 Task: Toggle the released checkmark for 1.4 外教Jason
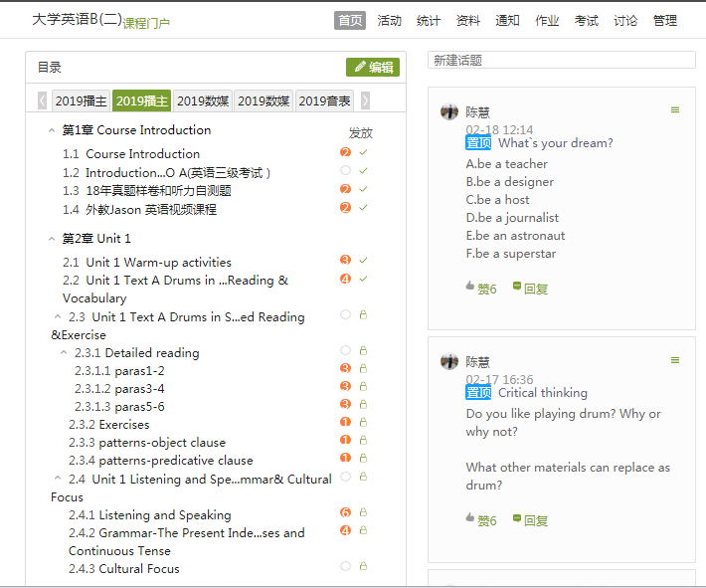click(363, 207)
